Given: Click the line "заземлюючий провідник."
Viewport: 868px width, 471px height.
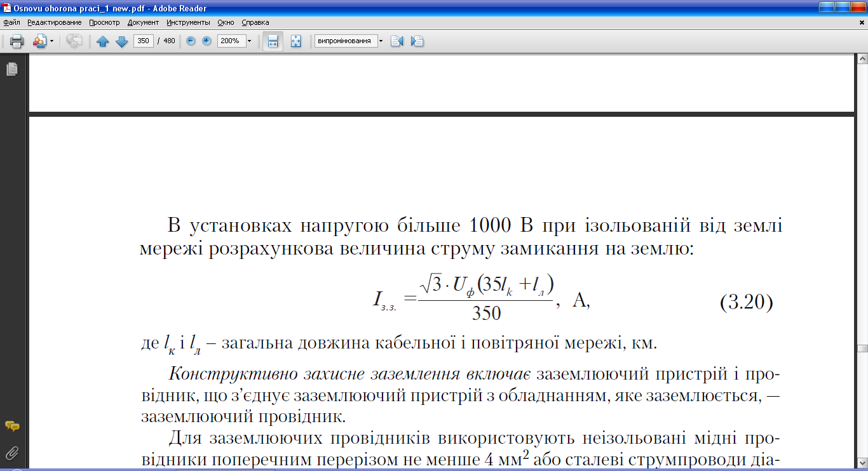Looking at the screenshot, I should [x=243, y=418].
